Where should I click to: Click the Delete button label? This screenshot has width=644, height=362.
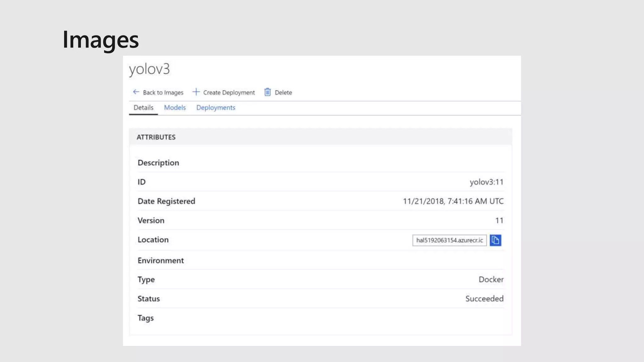click(283, 93)
